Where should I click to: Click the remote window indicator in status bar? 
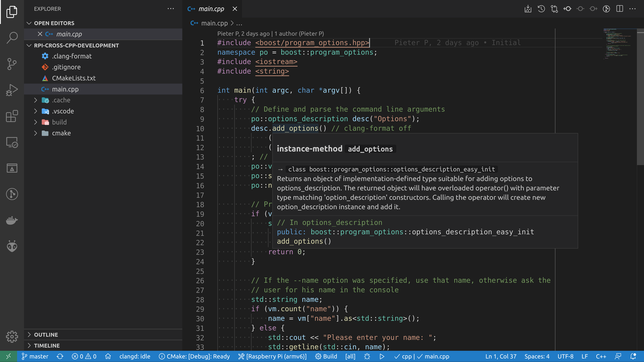click(x=8, y=356)
